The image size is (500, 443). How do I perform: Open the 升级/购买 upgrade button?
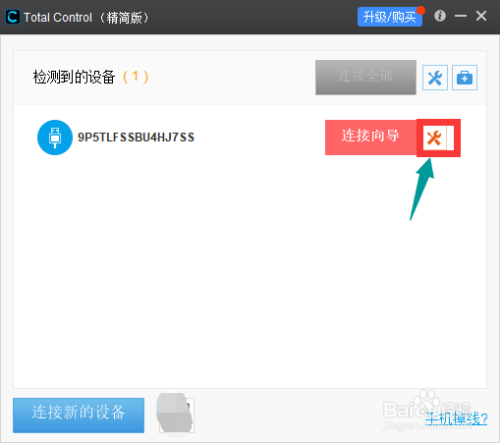[x=390, y=17]
